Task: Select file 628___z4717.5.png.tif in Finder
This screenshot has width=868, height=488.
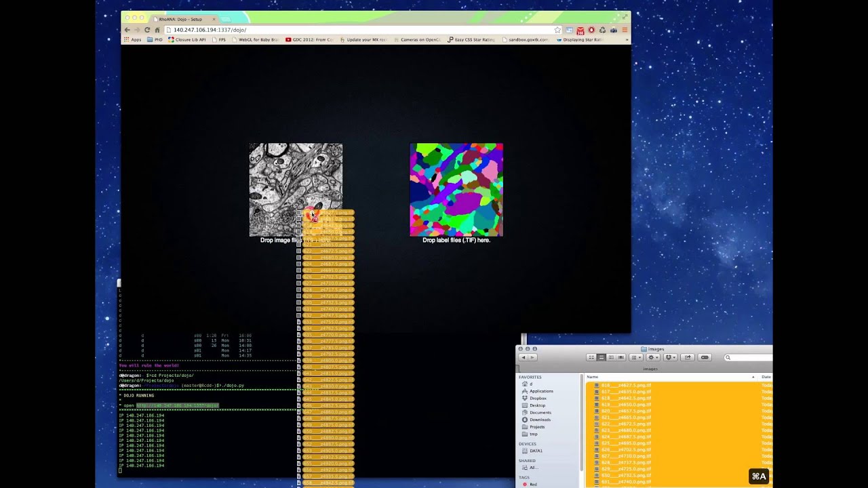Action: [x=626, y=462]
